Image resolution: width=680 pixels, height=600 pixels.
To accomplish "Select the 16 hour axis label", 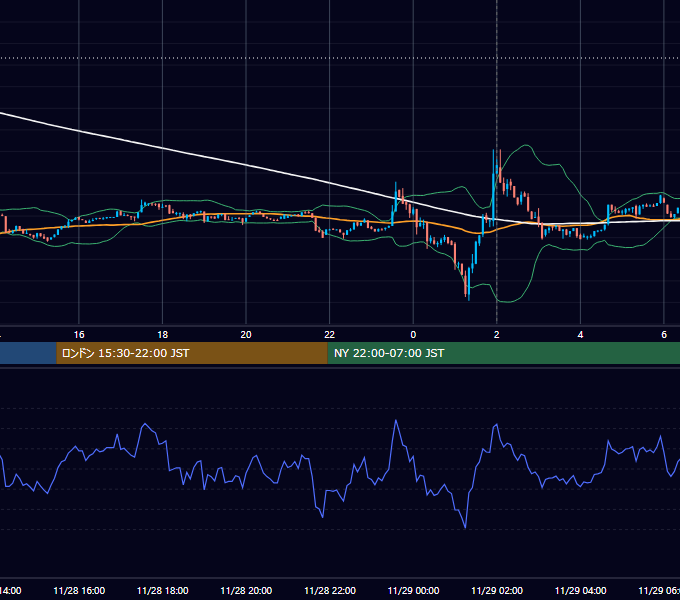I will (x=79, y=335).
